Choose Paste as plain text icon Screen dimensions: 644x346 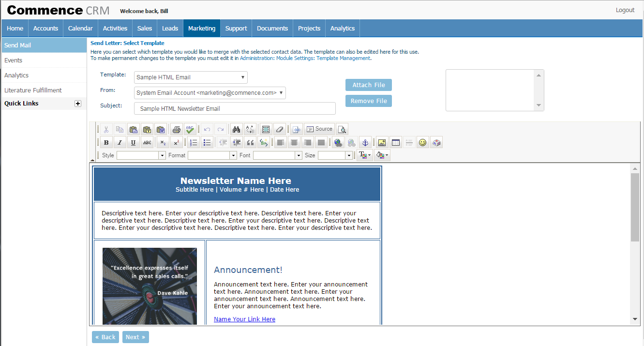pyautogui.click(x=147, y=129)
